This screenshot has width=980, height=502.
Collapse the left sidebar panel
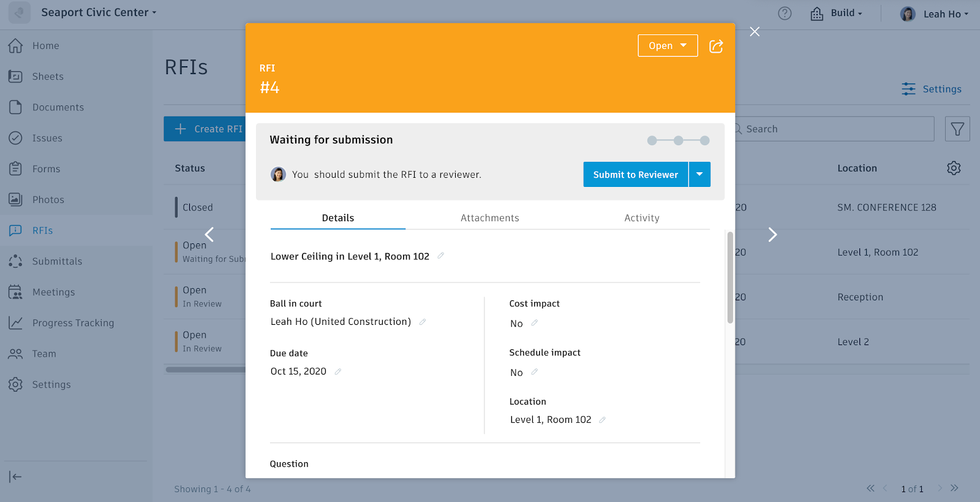15,477
